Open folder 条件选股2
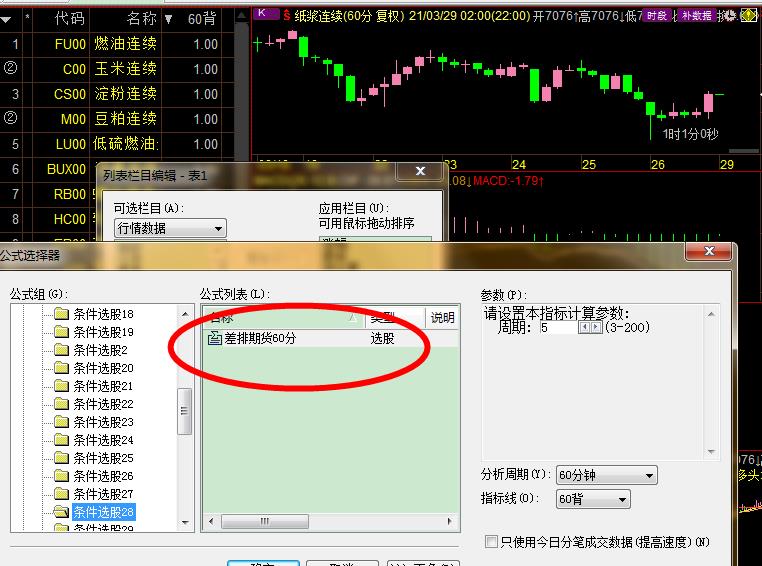The height and width of the screenshot is (566, 762). [x=100, y=350]
